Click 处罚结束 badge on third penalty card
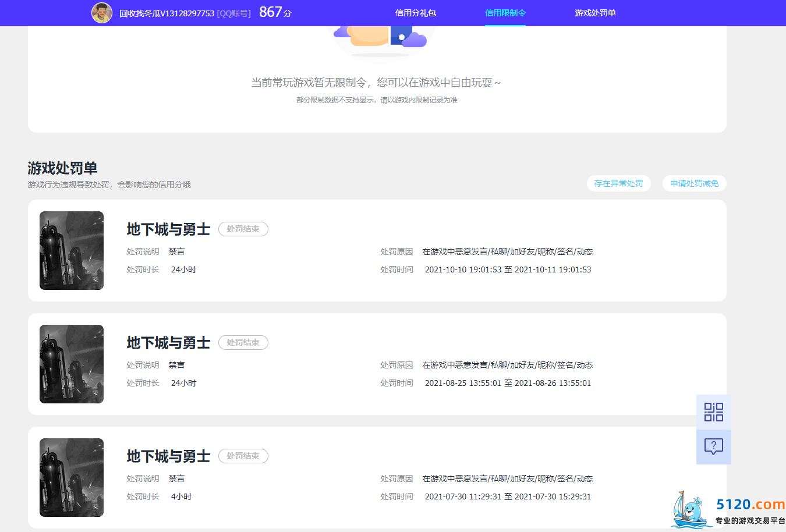This screenshot has height=532, width=786. 243,456
